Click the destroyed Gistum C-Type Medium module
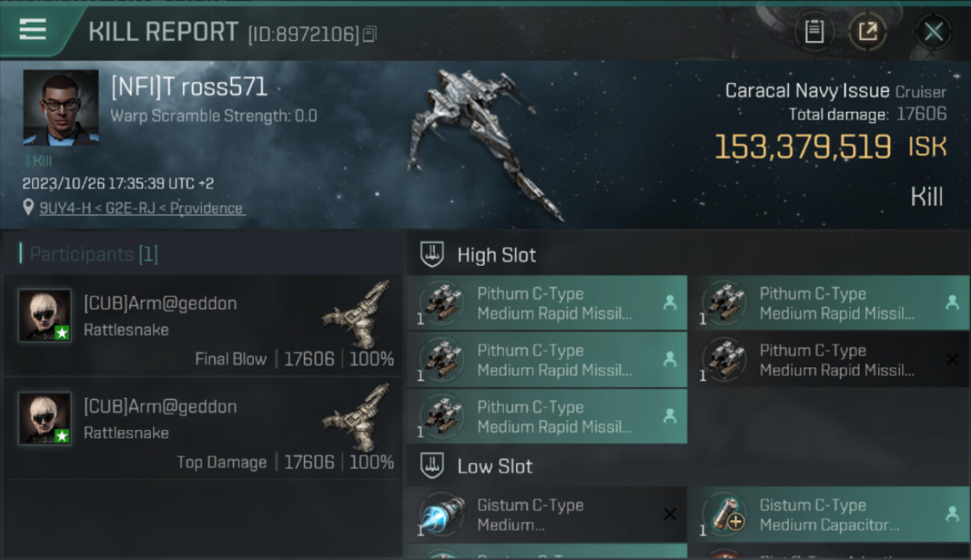Screen dimensions: 971x560 [x=547, y=514]
